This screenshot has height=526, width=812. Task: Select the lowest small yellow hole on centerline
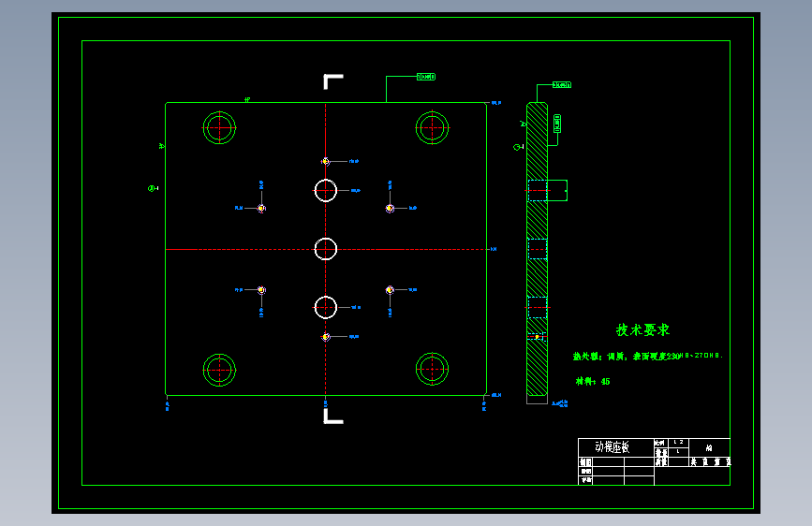[x=325, y=337]
